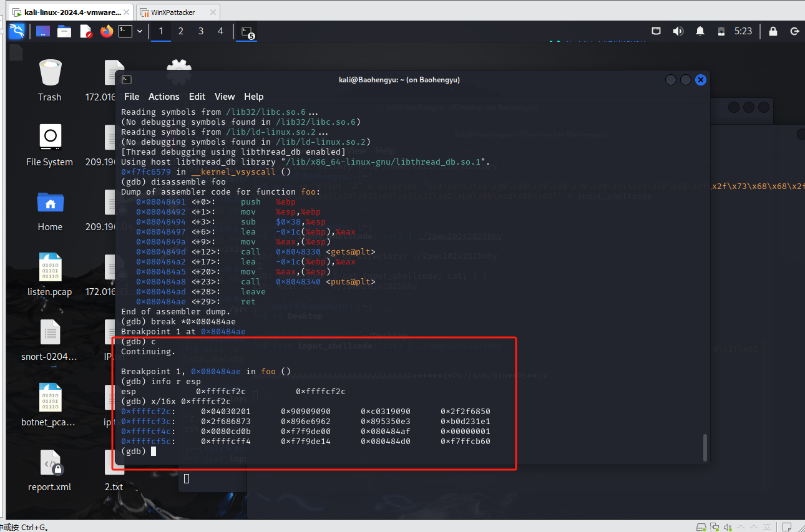The height and width of the screenshot is (532, 805).
Task: Click 'End of assembler dump.' text
Action: (x=176, y=311)
